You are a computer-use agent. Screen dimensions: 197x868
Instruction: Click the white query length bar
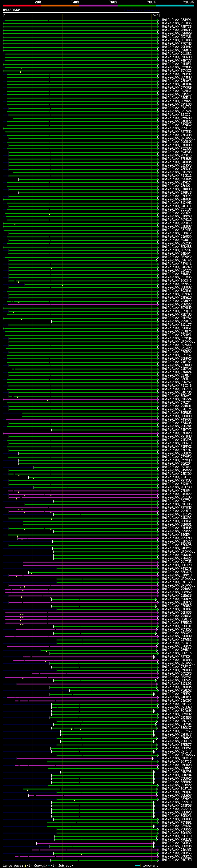pos(81,13)
